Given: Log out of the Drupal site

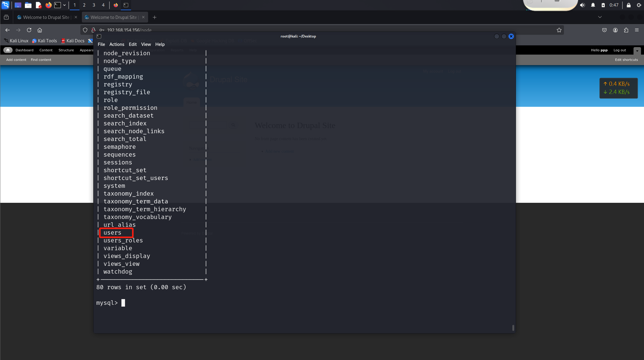Looking at the screenshot, I should point(619,50).
